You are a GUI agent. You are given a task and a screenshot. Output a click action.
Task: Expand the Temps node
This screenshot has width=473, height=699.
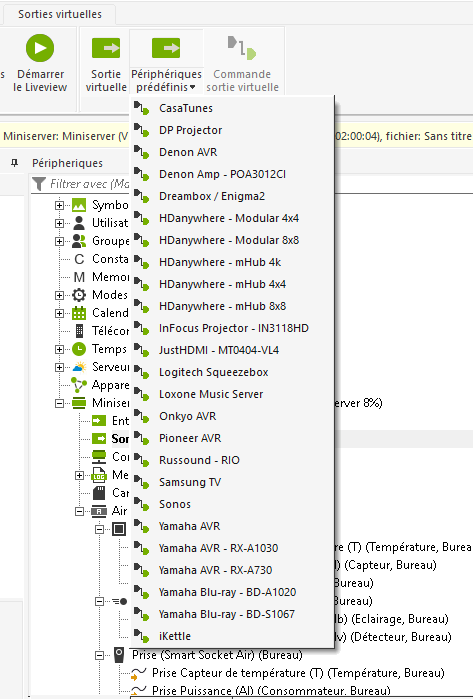59,349
